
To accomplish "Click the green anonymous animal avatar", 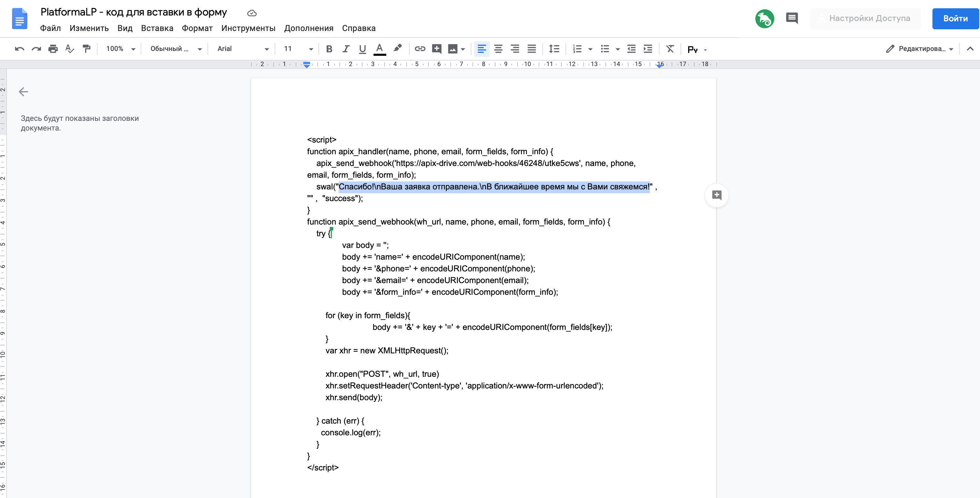I will point(764,19).
